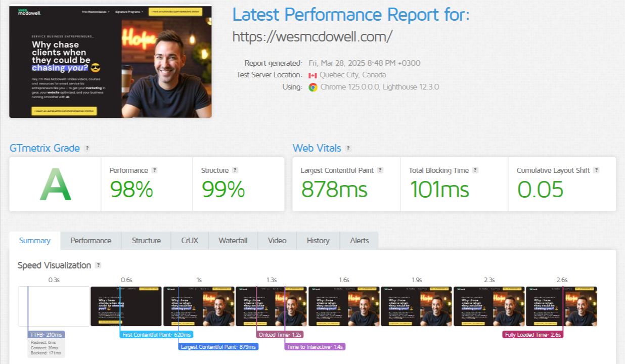Click the help icon beside Web Vitals
Screen dimensions: 625x364
click(x=348, y=148)
